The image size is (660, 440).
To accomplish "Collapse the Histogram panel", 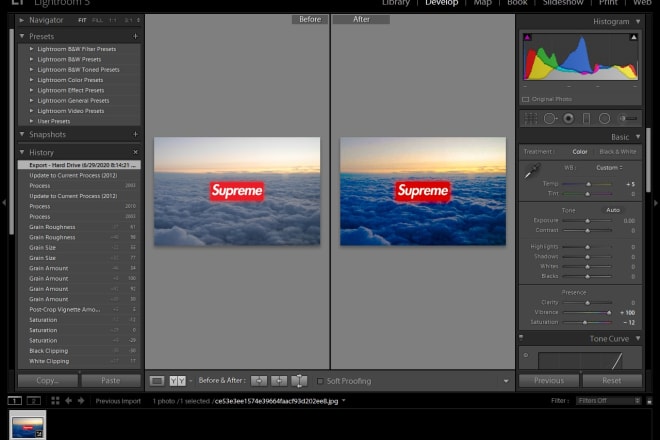I will click(x=638, y=21).
